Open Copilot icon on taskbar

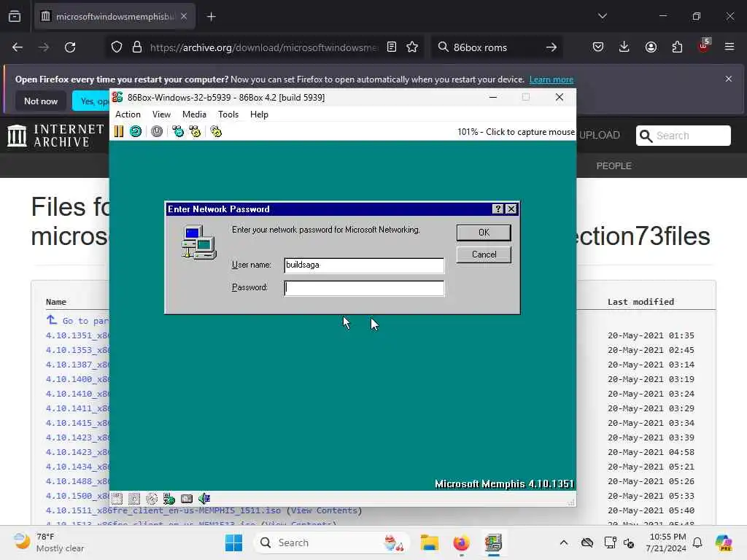tap(724, 542)
